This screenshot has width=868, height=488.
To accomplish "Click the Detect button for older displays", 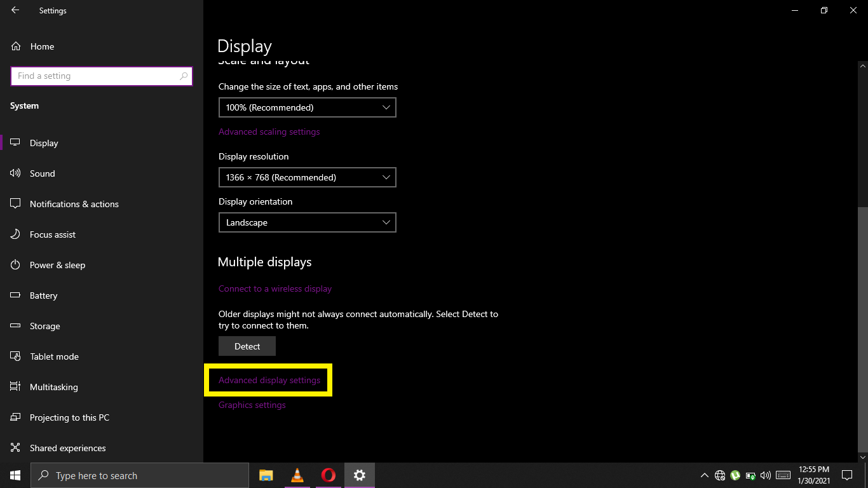I will 247,346.
